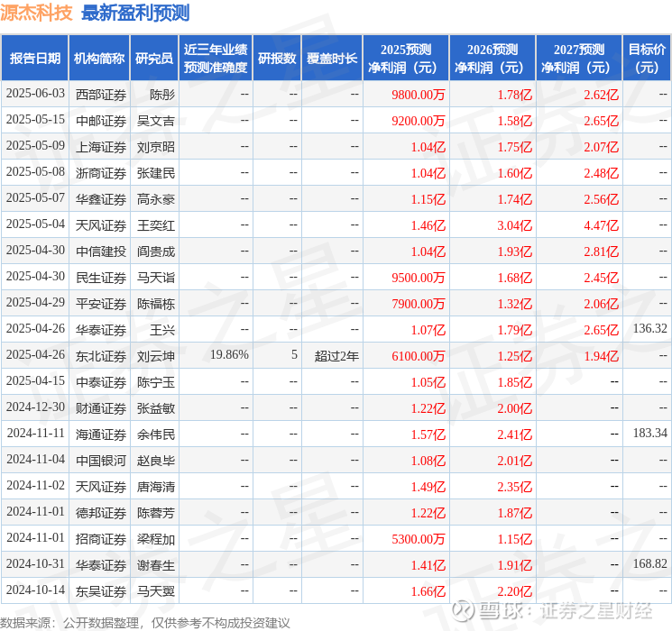Click the 5300.00万 profit value
The height and width of the screenshot is (631, 672).
[x=419, y=539]
